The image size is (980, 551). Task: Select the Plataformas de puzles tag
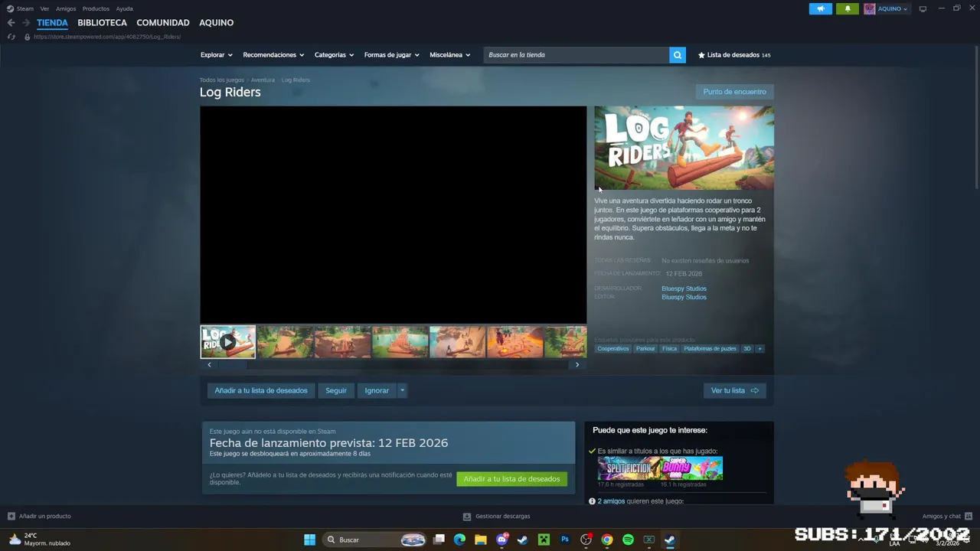710,349
